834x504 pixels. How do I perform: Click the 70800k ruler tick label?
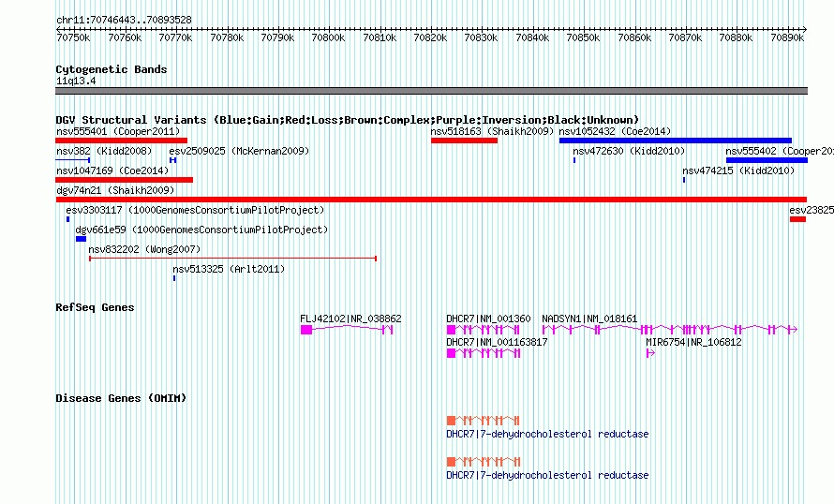coord(328,37)
